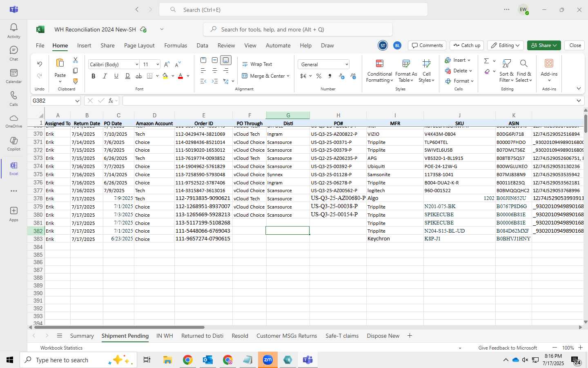The width and height of the screenshot is (588, 368).
Task: Apply strikethrough formatting
Action: [x=139, y=76]
